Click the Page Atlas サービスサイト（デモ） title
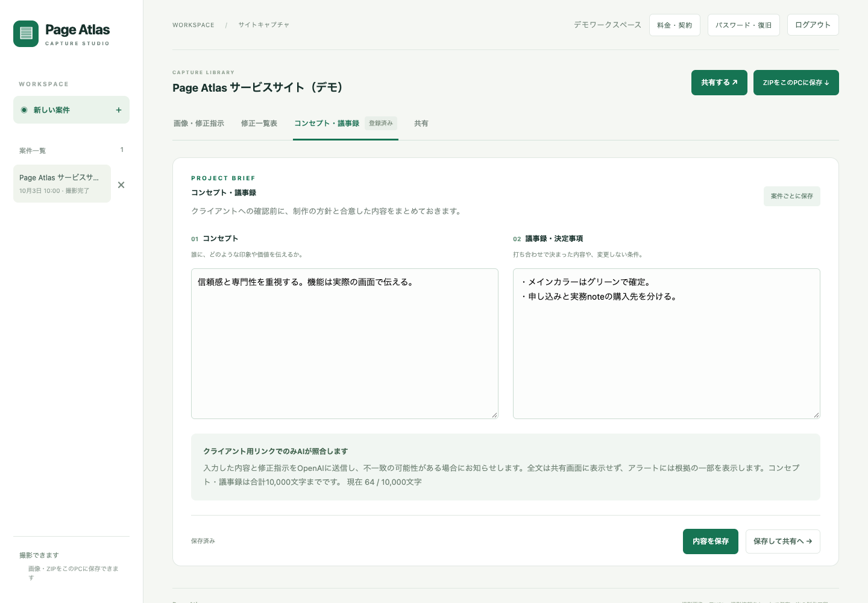868x603 pixels. click(x=258, y=87)
